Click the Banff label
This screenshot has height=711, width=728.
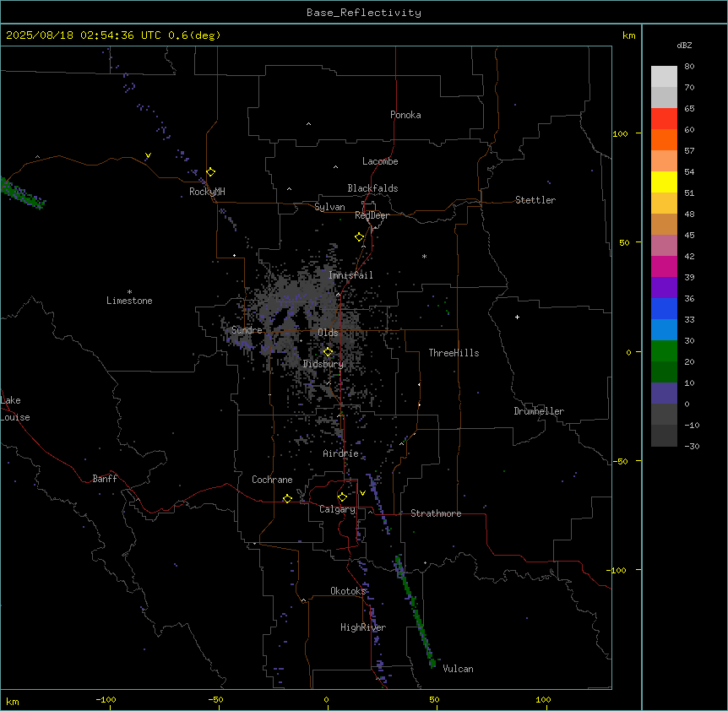pyautogui.click(x=105, y=479)
